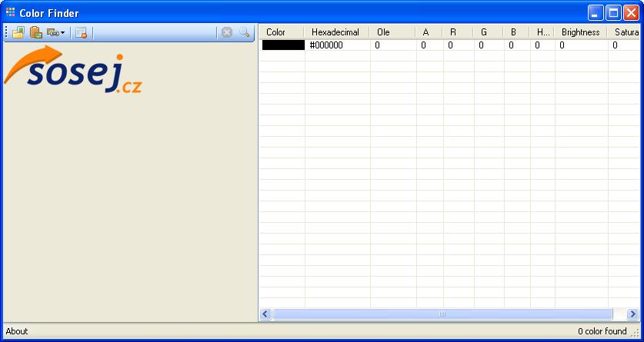Viewport: 644px width, 342px height.
Task: Sort by the Brightness column header
Action: (x=580, y=32)
